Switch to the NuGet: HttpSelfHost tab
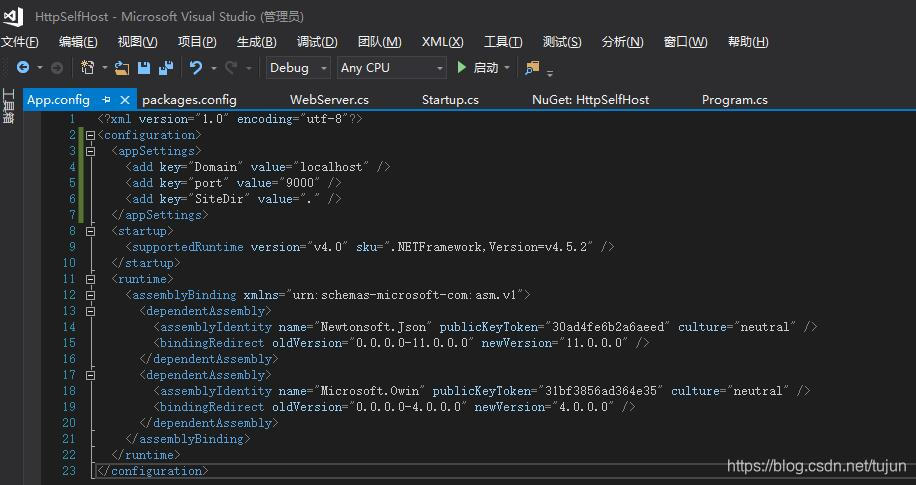This screenshot has height=485, width=916. [x=591, y=100]
